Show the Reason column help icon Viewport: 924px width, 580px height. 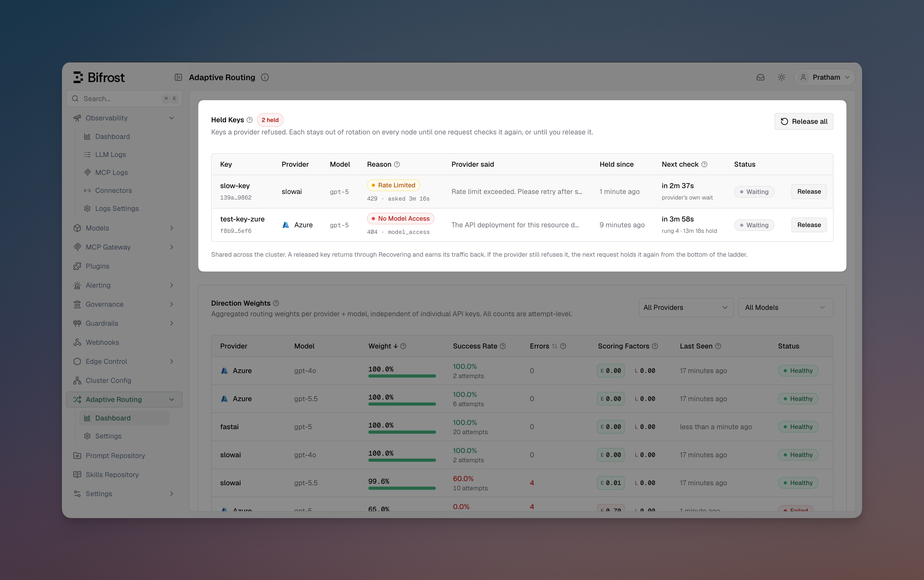pos(397,165)
